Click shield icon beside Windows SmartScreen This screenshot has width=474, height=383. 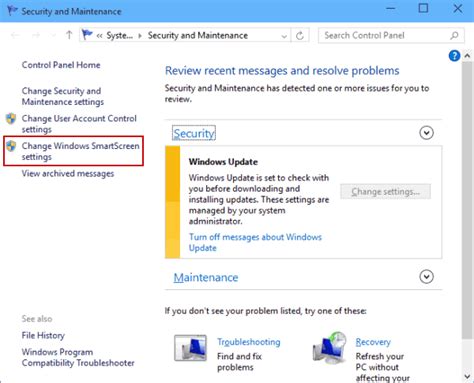click(11, 146)
